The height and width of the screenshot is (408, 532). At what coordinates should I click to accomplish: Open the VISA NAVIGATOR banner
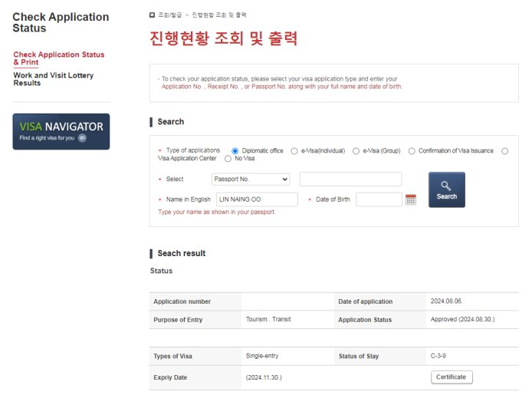[61, 131]
